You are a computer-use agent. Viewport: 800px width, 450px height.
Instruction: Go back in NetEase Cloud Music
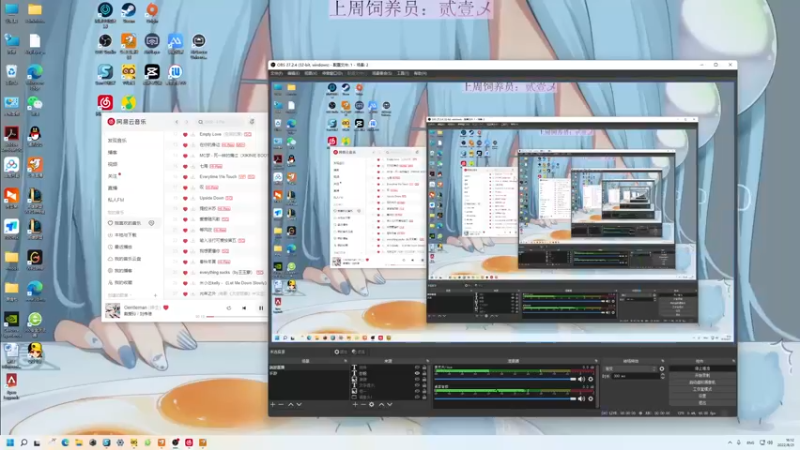(177, 122)
